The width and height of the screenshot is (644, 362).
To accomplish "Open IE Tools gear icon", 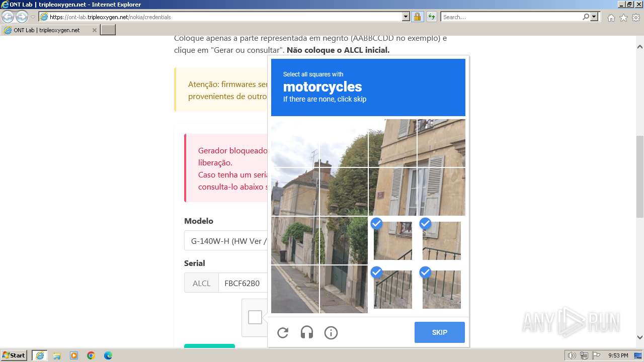I will [x=636, y=18].
